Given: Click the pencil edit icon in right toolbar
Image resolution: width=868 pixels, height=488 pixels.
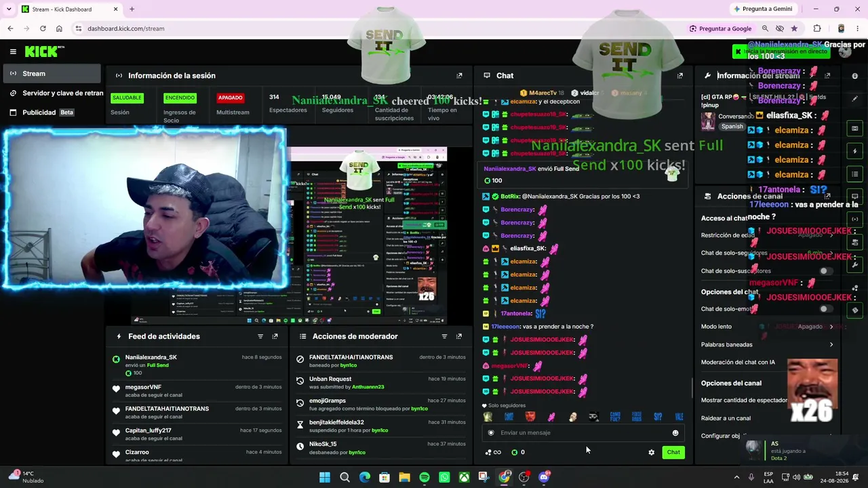Looking at the screenshot, I should coord(854,99).
